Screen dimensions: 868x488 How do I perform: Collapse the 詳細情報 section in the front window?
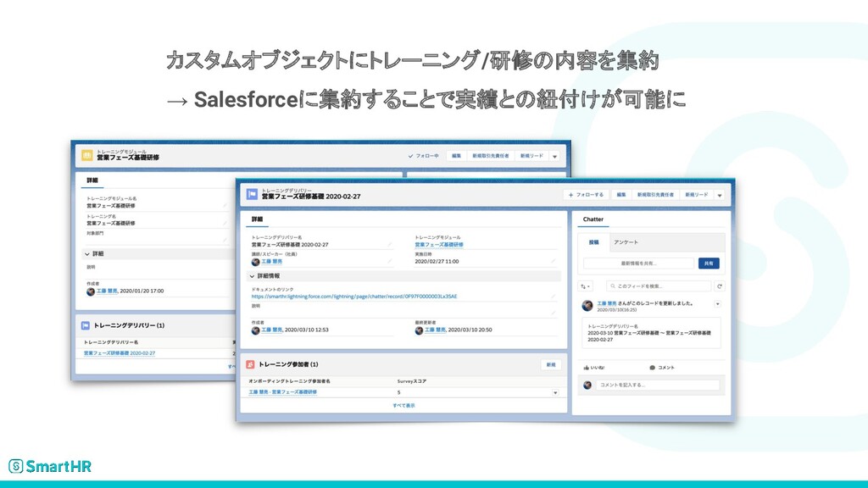[252, 275]
